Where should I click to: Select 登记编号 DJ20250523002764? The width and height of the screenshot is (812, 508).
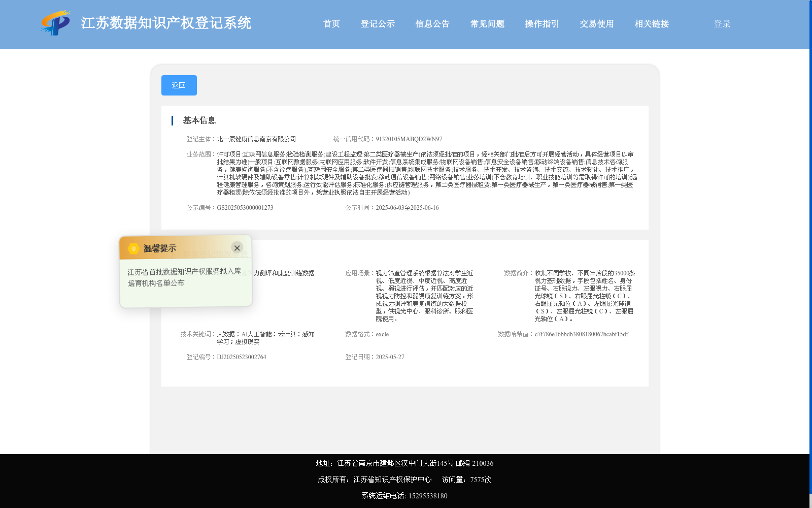pos(242,357)
